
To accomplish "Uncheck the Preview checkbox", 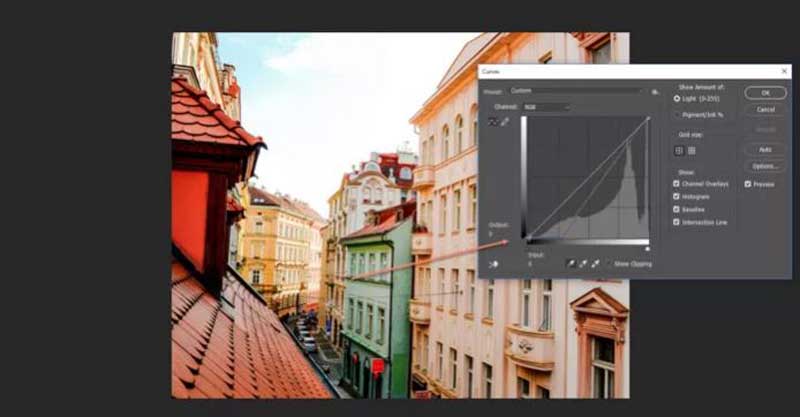I will [x=748, y=184].
